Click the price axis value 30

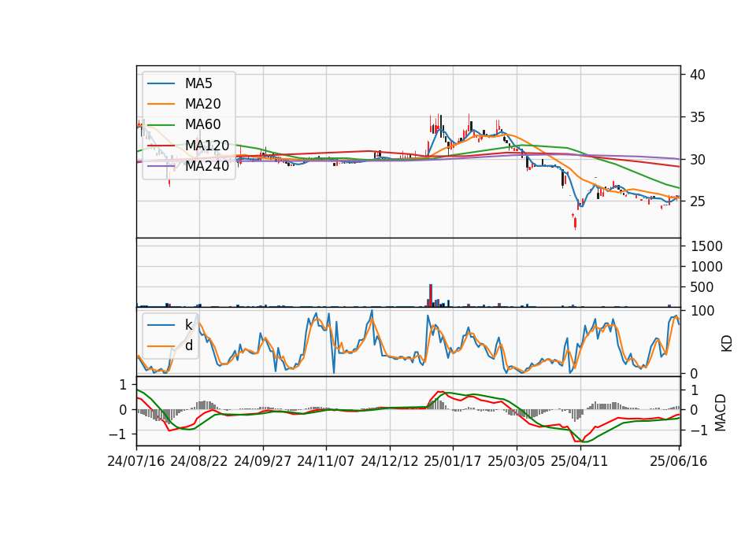pyautogui.click(x=698, y=160)
